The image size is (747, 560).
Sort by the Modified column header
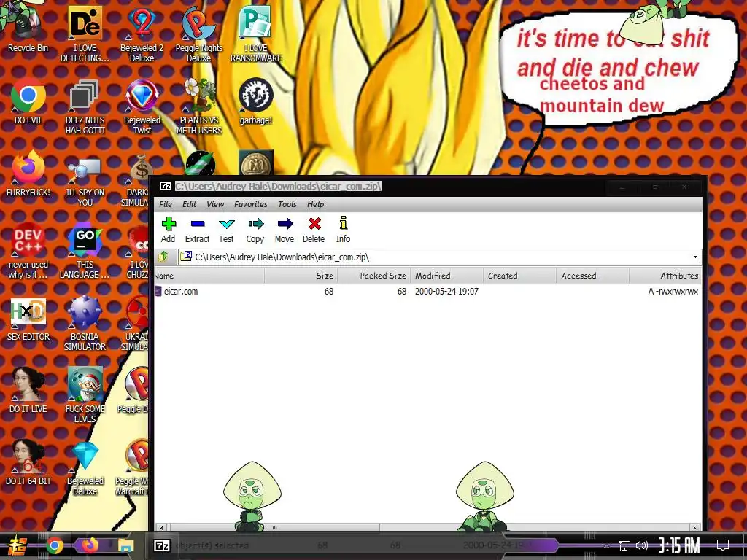(x=447, y=276)
